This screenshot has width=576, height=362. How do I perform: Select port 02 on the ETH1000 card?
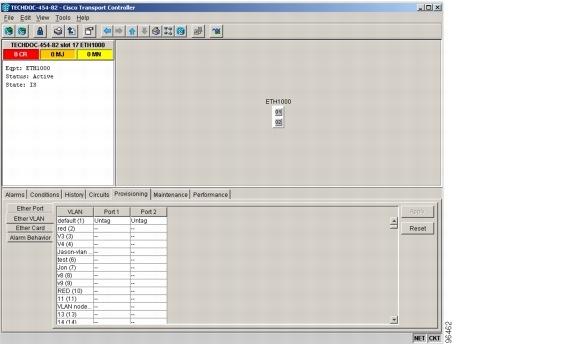coord(278,122)
